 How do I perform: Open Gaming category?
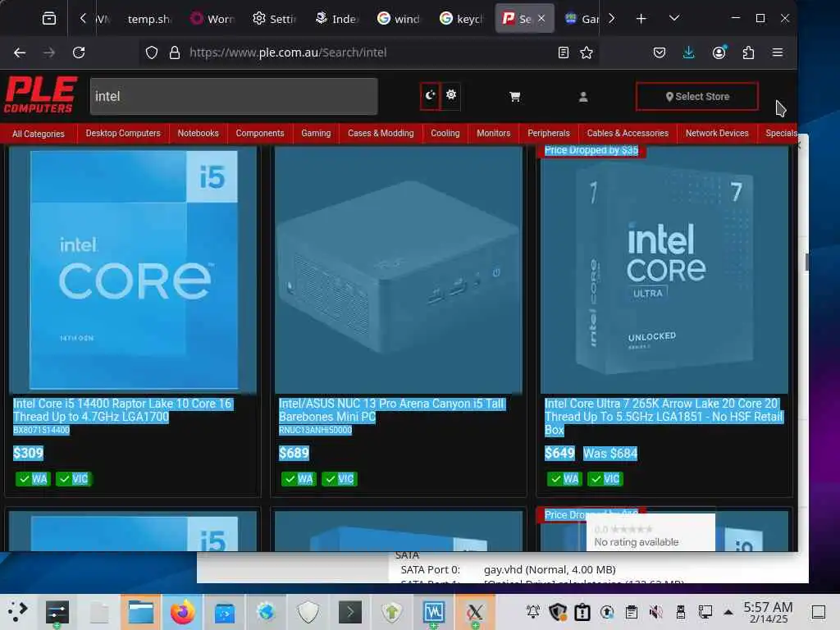[316, 134]
